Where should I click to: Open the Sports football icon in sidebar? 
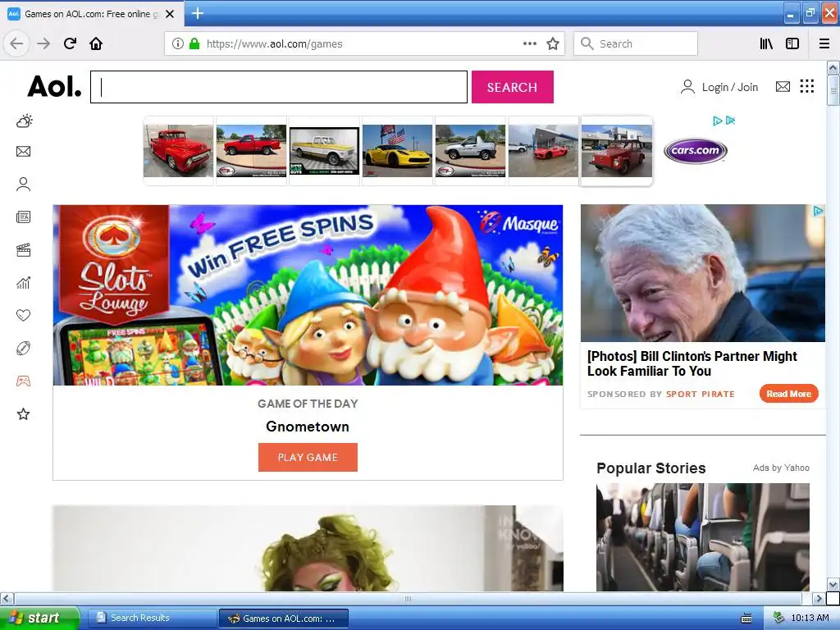(23, 348)
